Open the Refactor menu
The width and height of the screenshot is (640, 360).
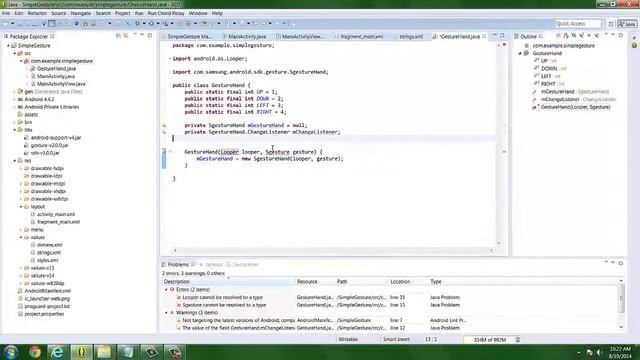pos(37,13)
